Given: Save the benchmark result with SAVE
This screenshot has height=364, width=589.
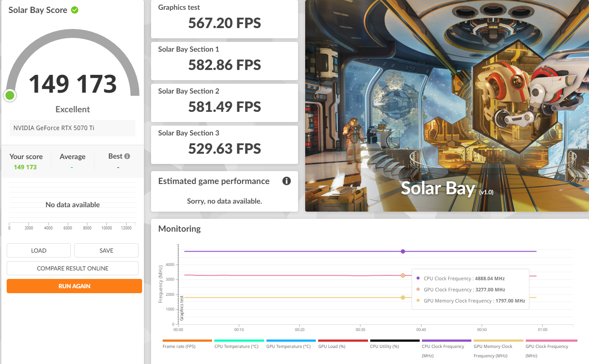Looking at the screenshot, I should 106,250.
